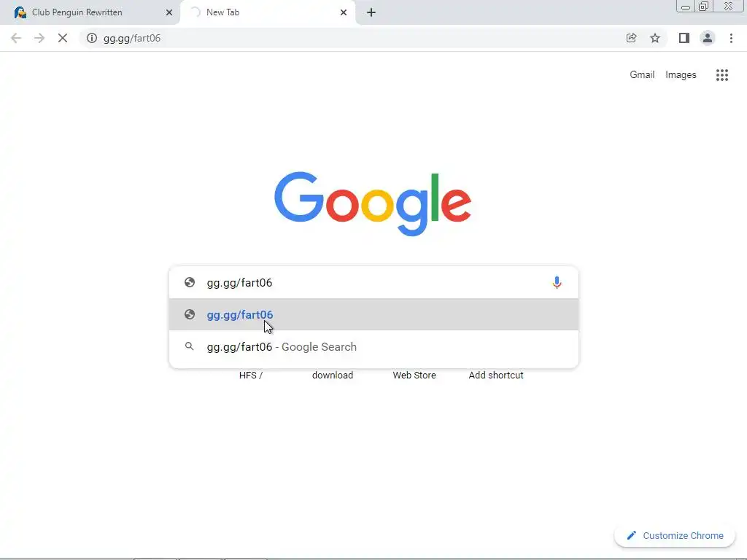
Task: Open the profile avatar button
Action: (708, 38)
